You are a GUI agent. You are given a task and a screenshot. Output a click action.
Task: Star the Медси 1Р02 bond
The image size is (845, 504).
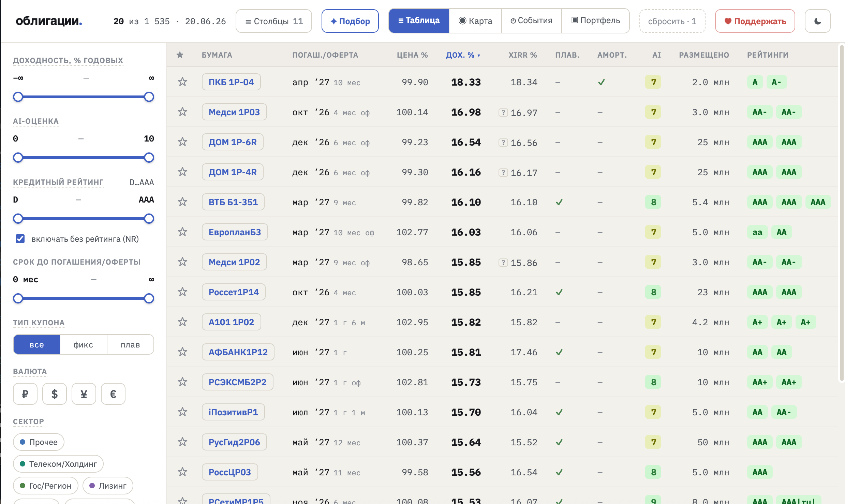(x=182, y=262)
